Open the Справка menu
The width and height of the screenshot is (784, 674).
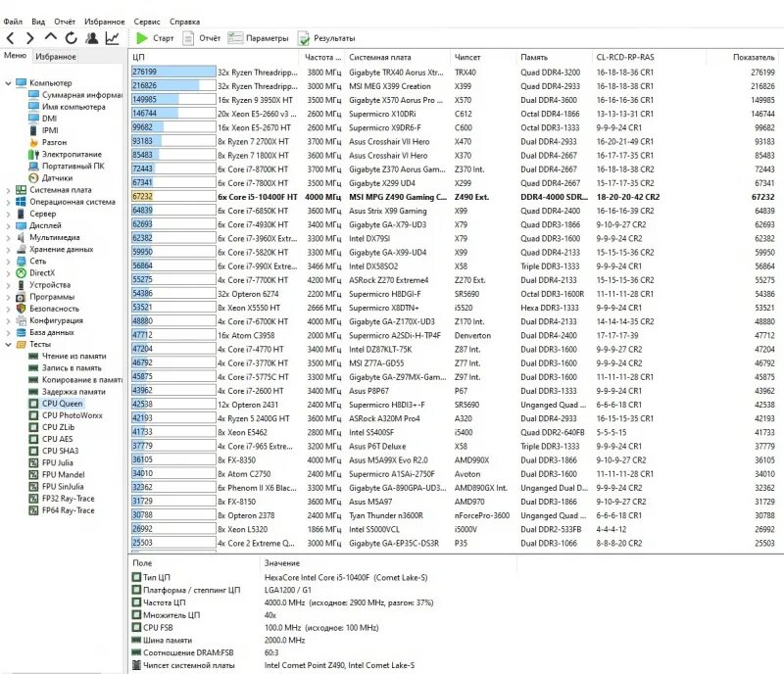[184, 22]
